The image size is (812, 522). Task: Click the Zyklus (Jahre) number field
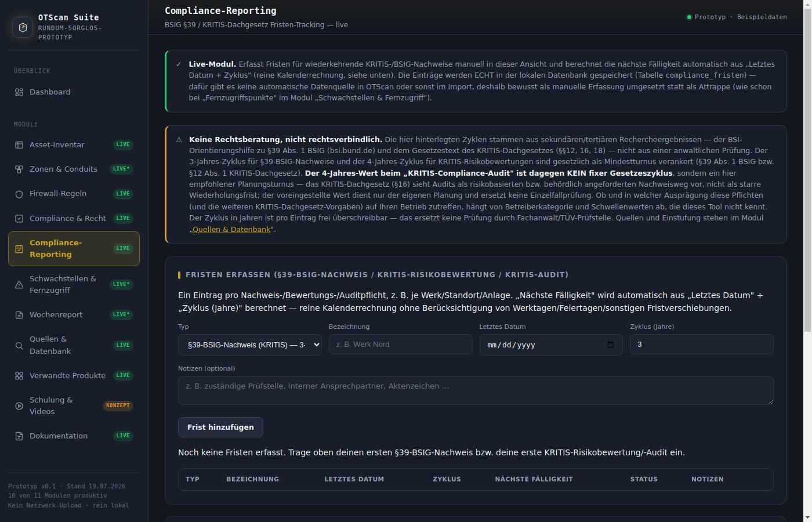point(702,345)
